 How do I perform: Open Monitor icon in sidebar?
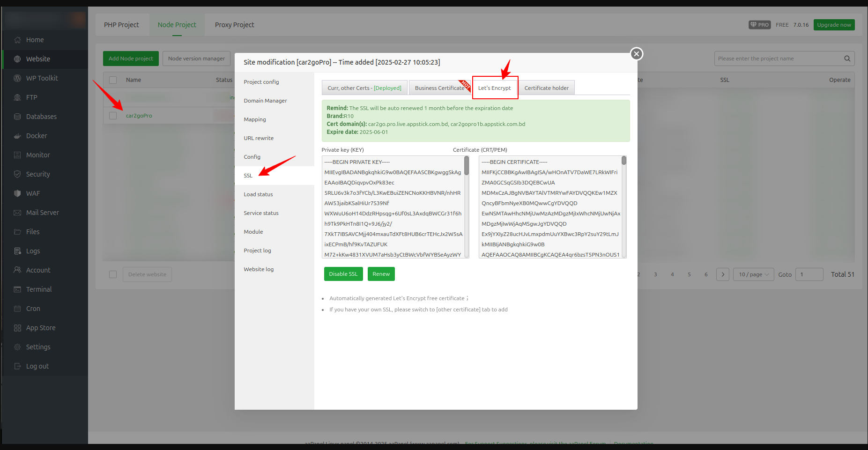point(17,155)
